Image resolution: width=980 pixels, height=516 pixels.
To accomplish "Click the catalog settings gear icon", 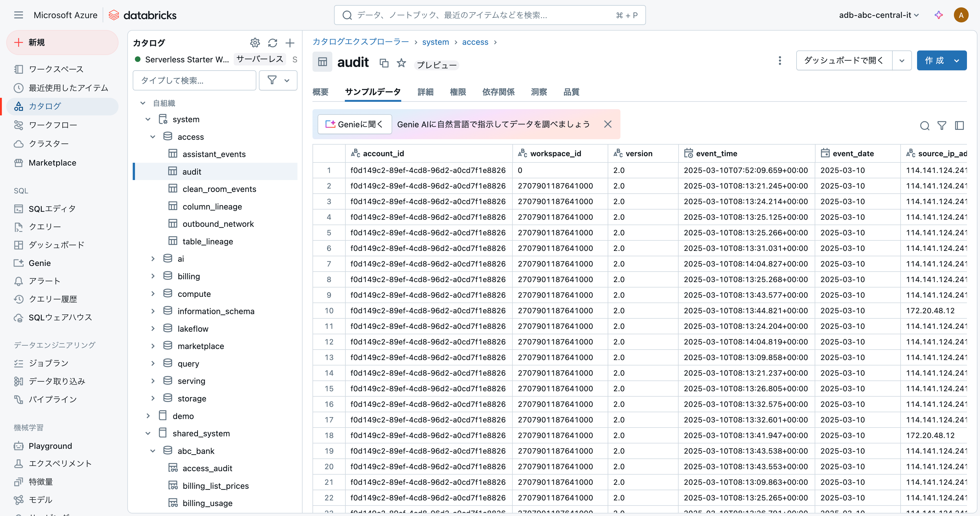I will coord(255,43).
